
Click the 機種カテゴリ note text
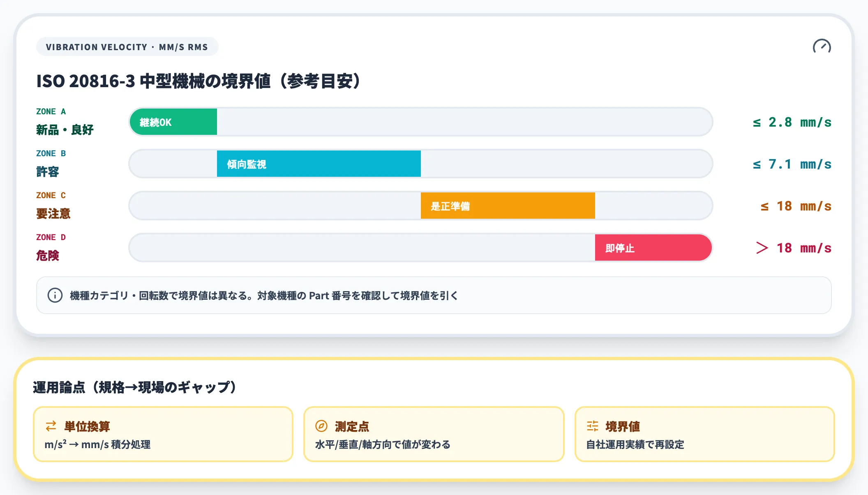(264, 296)
